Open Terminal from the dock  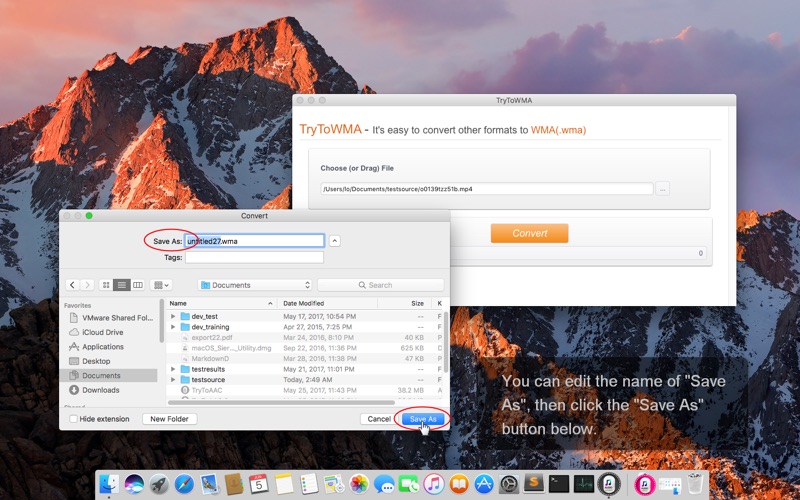(x=559, y=484)
